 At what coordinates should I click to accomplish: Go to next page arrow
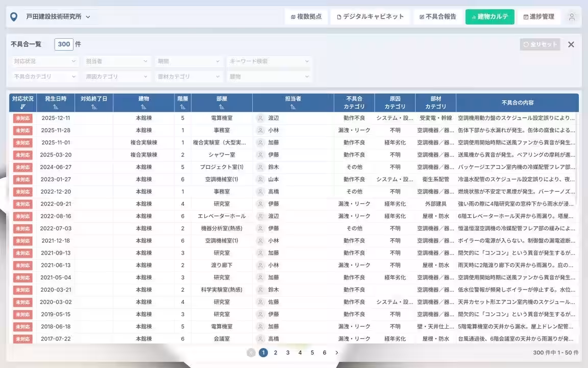click(x=337, y=353)
